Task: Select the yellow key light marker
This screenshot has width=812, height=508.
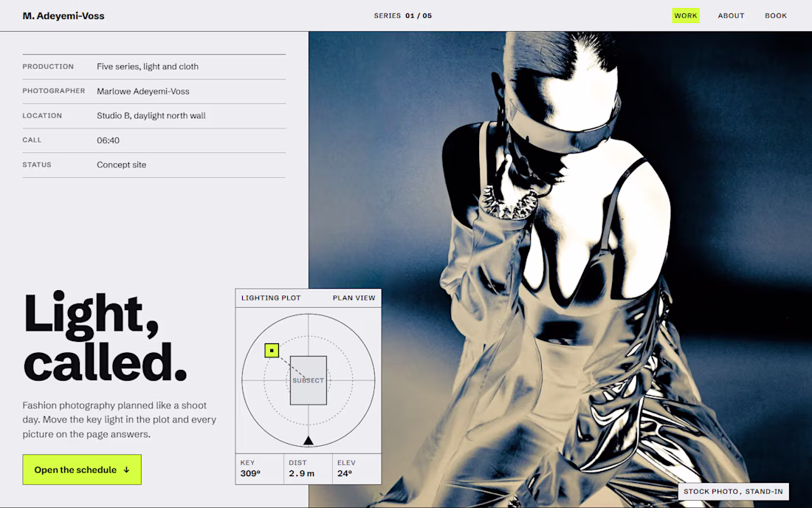Action: pos(272,351)
